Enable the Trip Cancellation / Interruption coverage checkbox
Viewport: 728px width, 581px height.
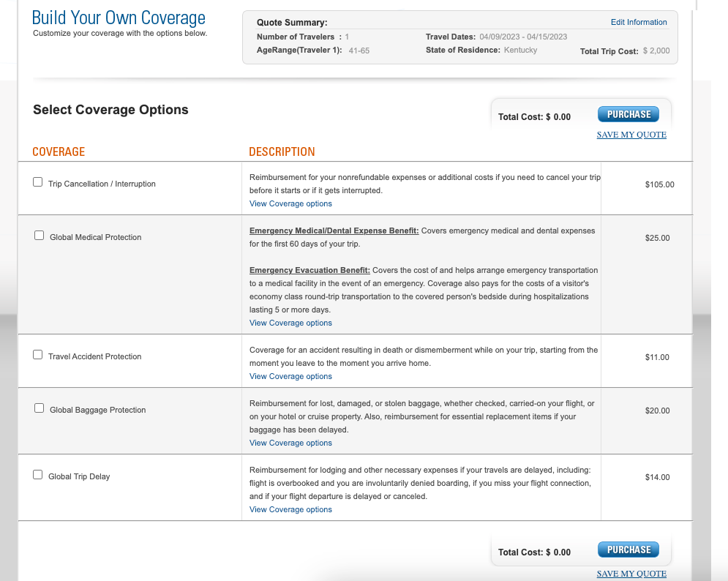tap(37, 181)
